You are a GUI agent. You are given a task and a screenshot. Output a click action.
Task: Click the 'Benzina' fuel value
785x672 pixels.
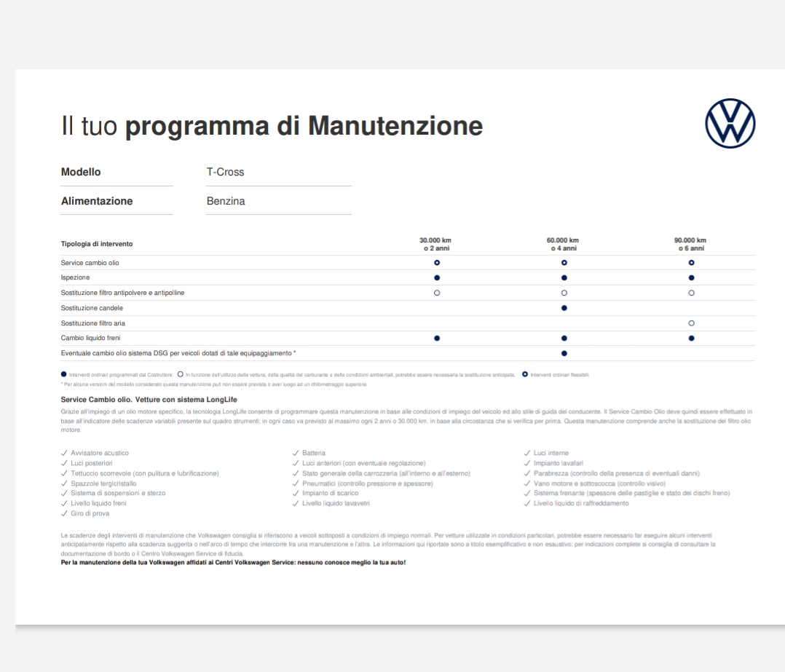(x=226, y=201)
